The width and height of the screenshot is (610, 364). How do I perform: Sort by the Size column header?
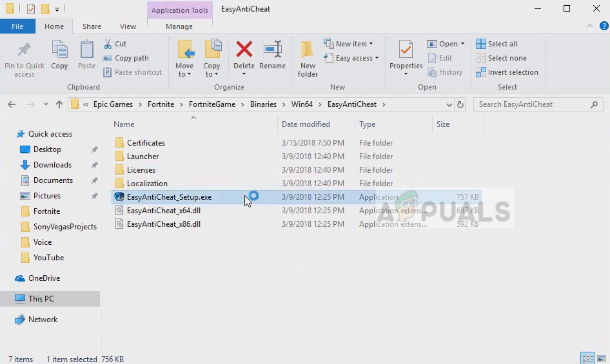pos(443,124)
